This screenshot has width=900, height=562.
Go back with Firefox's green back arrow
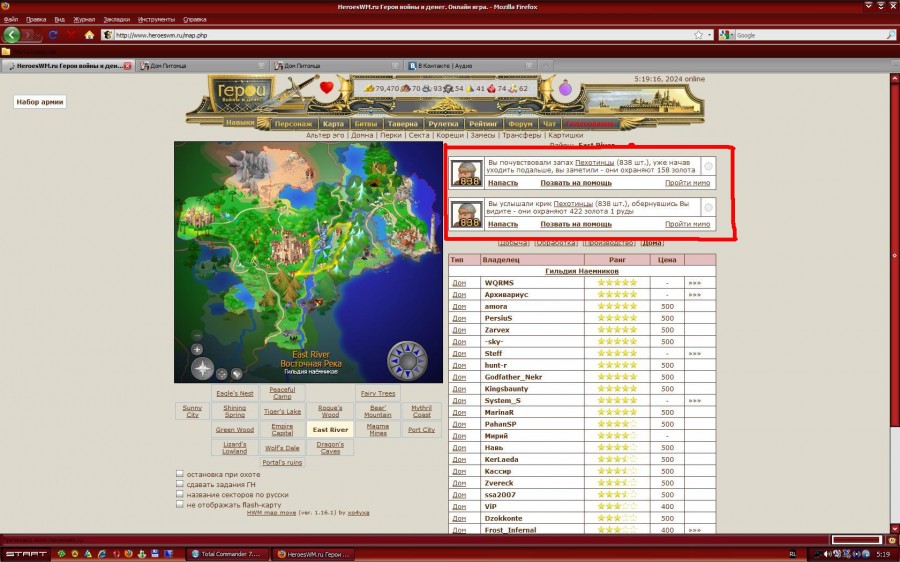(11, 34)
